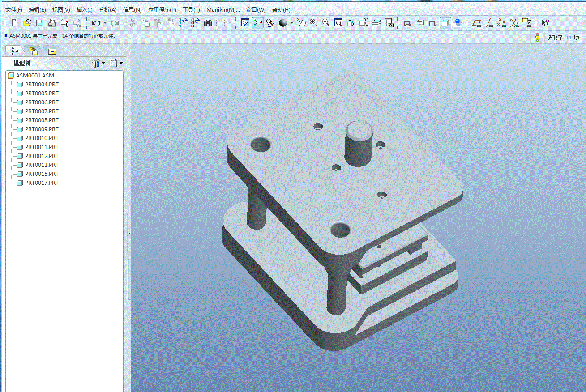
Task: Click the Zoom Out magnifier icon
Action: [x=326, y=23]
